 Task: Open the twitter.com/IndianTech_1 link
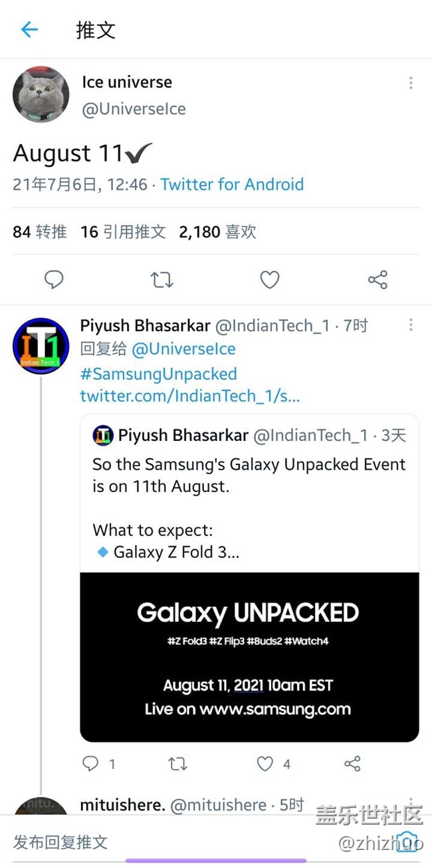pos(190,396)
